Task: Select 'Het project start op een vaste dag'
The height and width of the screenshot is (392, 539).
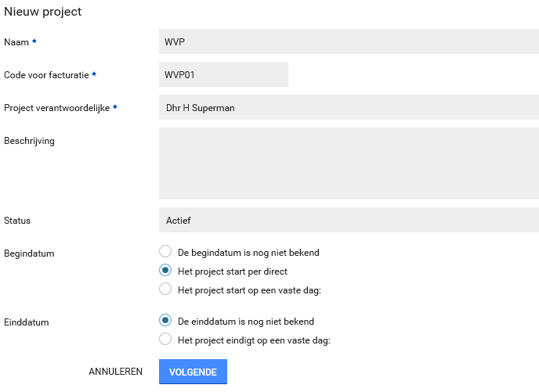Action: coord(165,290)
